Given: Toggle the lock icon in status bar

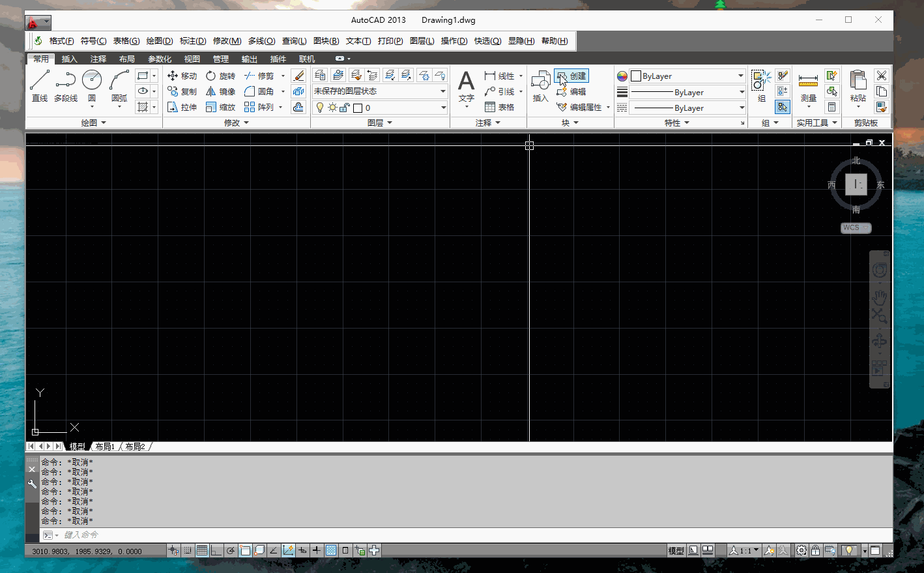Looking at the screenshot, I should click(x=816, y=550).
